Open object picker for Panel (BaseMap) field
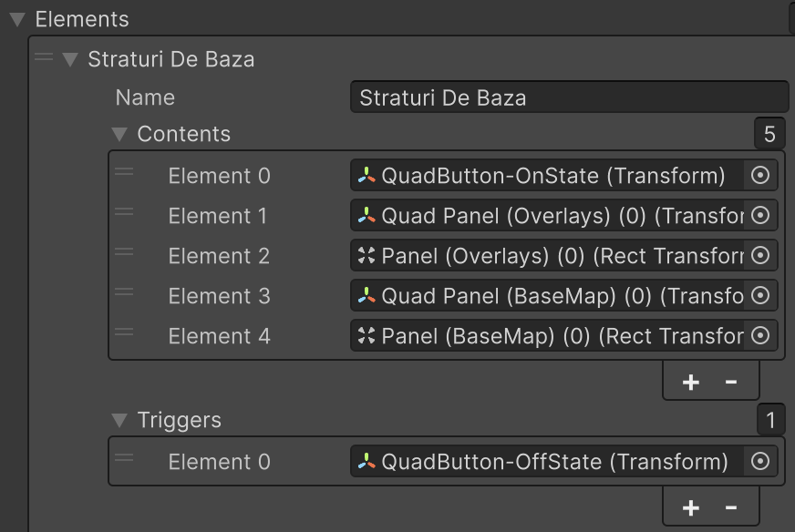795x532 pixels. 760,336
